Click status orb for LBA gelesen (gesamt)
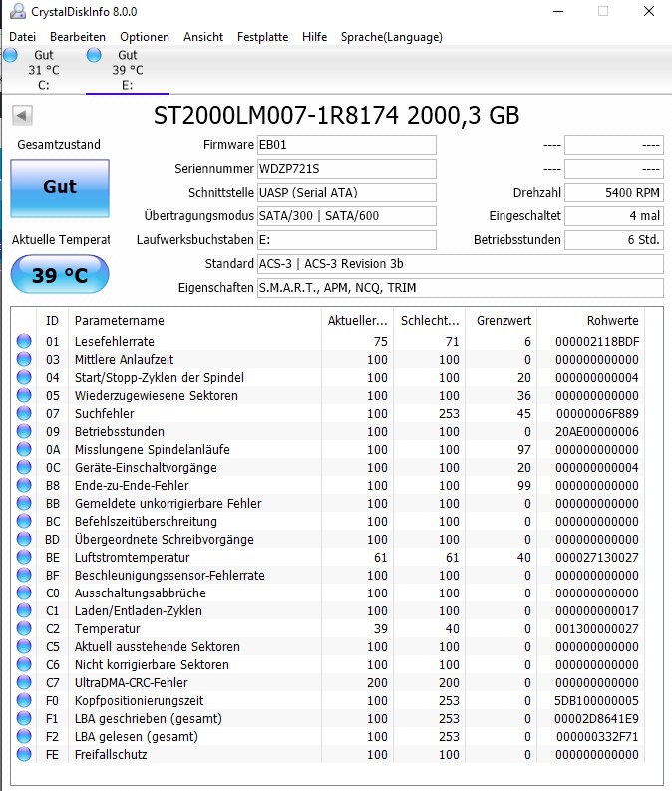This screenshot has height=791, width=672. (24, 736)
